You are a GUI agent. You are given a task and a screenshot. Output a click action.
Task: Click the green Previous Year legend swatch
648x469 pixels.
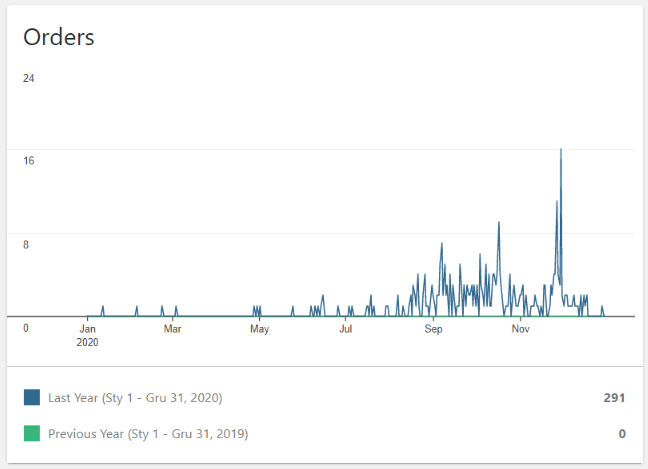[32, 434]
